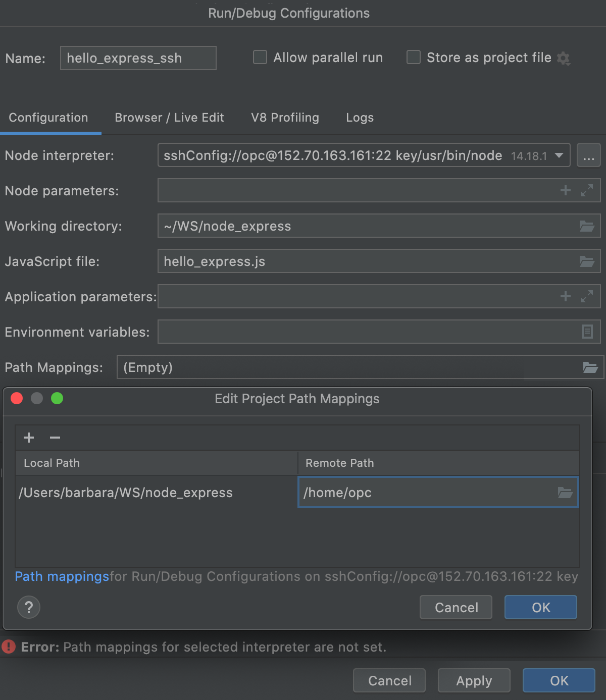
Task: Add an Application parameter via plus icon
Action: point(565,297)
